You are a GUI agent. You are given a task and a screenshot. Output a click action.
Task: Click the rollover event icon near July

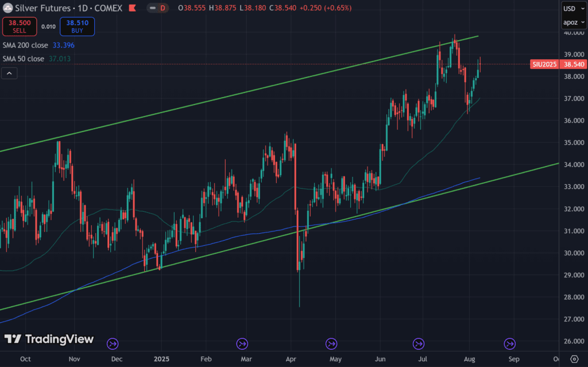coord(419,343)
